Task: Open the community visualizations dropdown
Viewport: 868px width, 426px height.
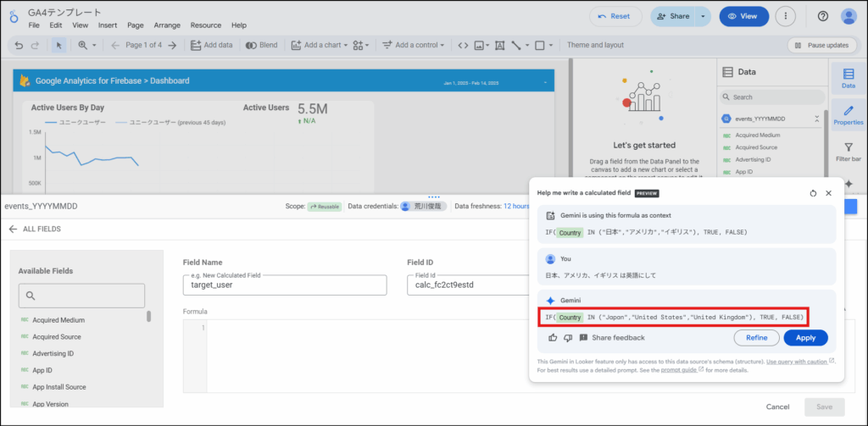Action: [361, 46]
